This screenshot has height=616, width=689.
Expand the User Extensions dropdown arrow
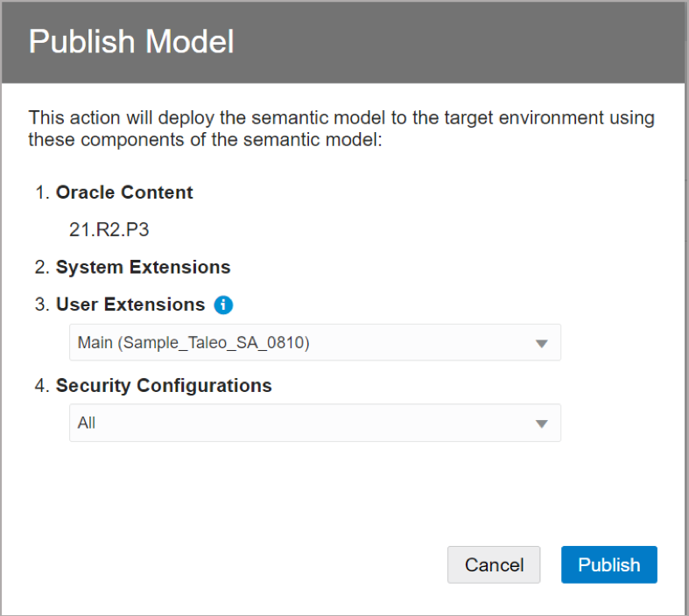click(x=541, y=343)
